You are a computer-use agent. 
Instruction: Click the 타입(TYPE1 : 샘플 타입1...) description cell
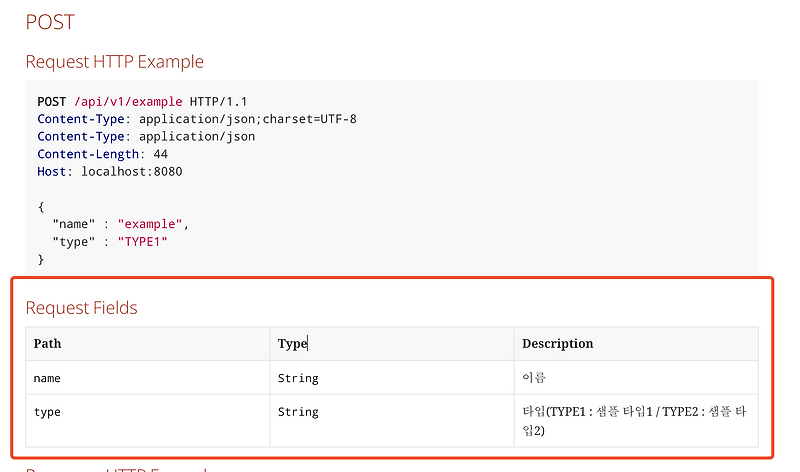click(636, 421)
